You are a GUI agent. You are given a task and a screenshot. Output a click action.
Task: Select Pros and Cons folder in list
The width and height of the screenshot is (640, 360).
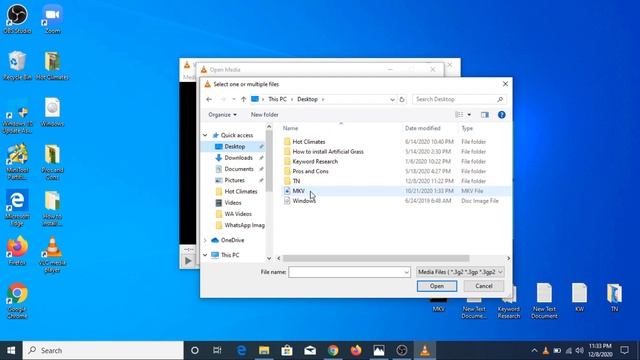coord(396,171)
